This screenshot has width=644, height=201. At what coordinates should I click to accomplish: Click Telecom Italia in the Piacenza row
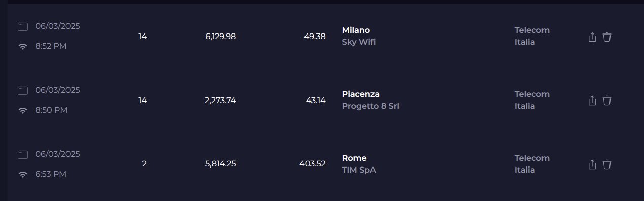tap(532, 100)
